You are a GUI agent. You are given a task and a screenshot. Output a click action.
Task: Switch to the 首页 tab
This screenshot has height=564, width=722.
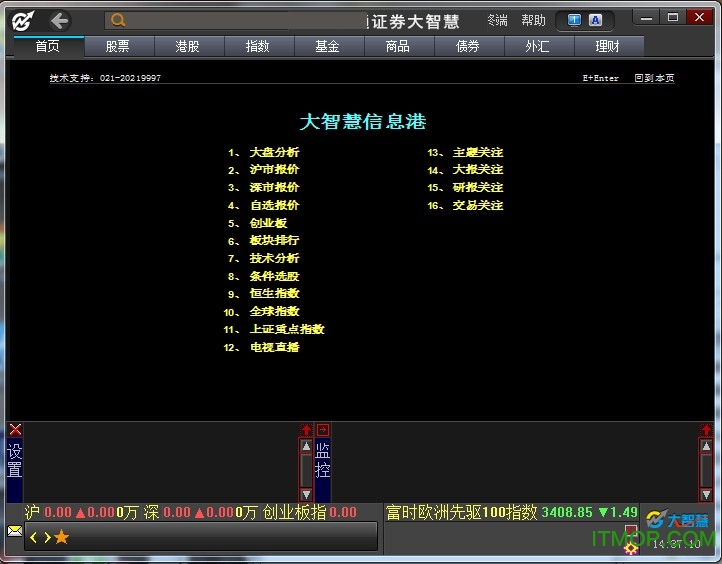47,47
